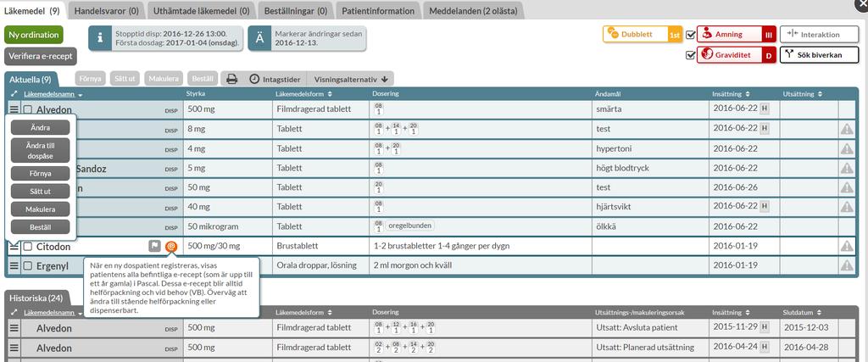The height and width of the screenshot is (362, 868).
Task: Sort Historiska by Läkemedelsform
Action: pos(304,313)
